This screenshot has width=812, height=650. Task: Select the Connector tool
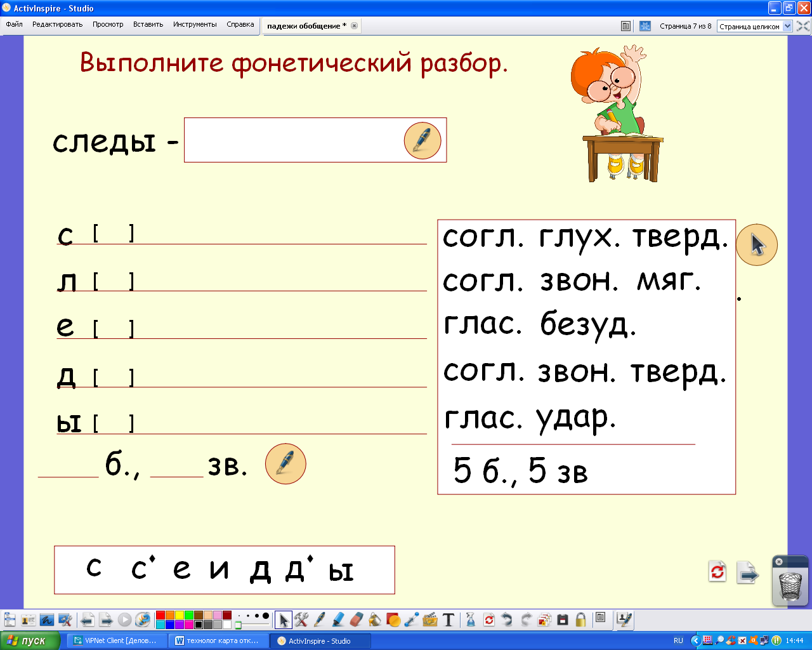tap(412, 620)
